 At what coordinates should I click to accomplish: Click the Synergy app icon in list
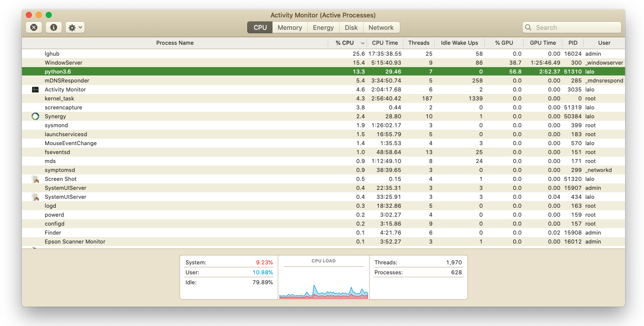tap(35, 116)
